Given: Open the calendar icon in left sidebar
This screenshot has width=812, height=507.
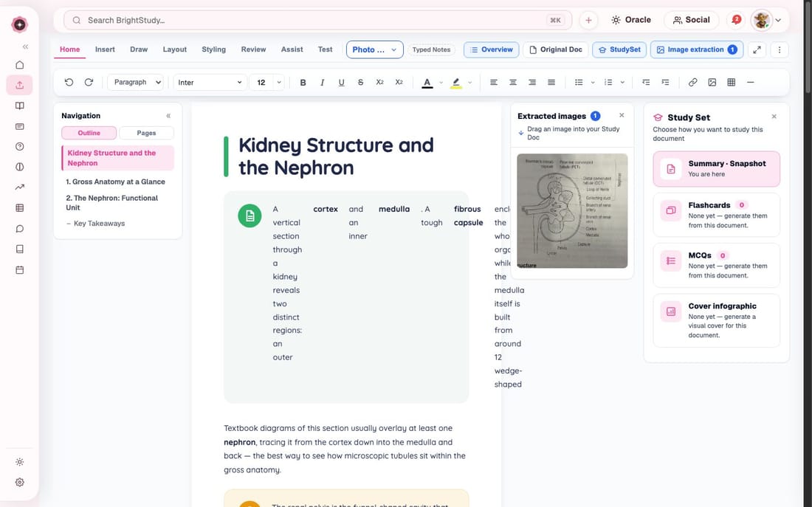Looking at the screenshot, I should 20,270.
